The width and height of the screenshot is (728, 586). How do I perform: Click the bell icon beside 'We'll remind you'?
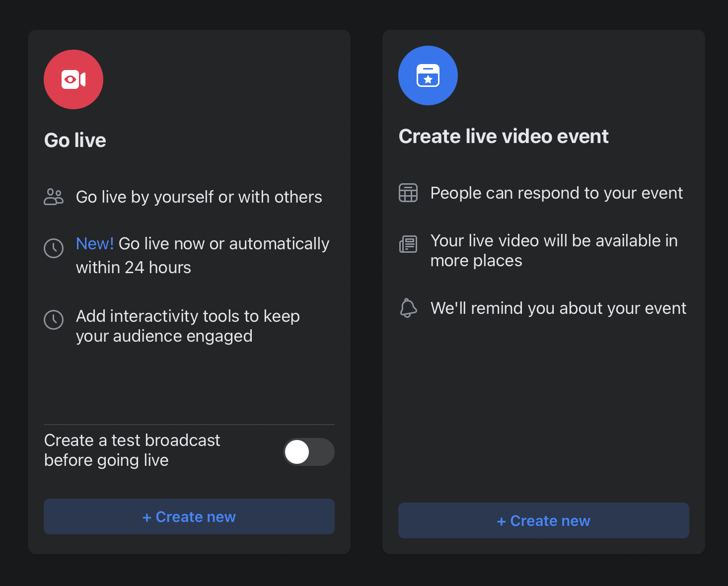point(408,308)
